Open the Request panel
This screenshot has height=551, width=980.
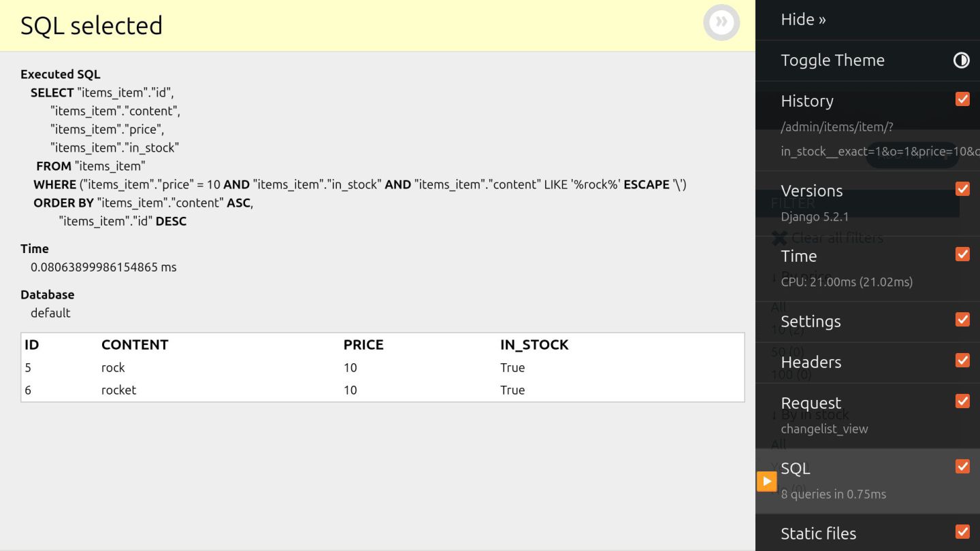click(x=811, y=403)
